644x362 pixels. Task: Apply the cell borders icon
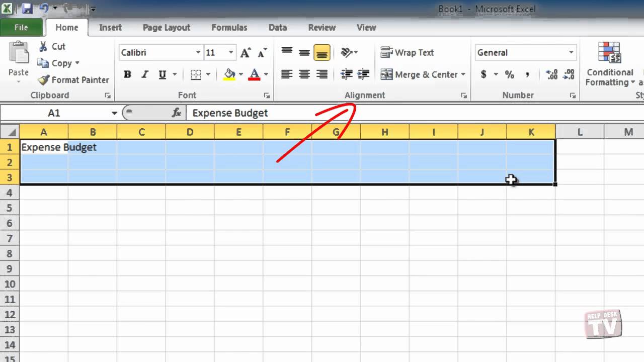[196, 74]
